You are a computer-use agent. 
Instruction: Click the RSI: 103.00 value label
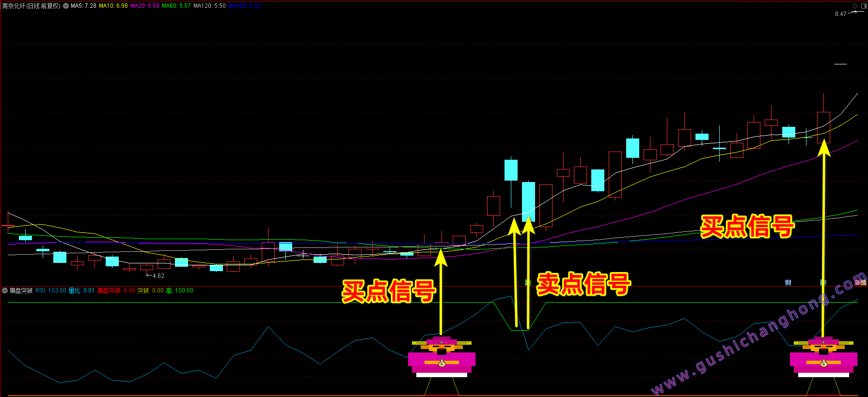point(51,290)
